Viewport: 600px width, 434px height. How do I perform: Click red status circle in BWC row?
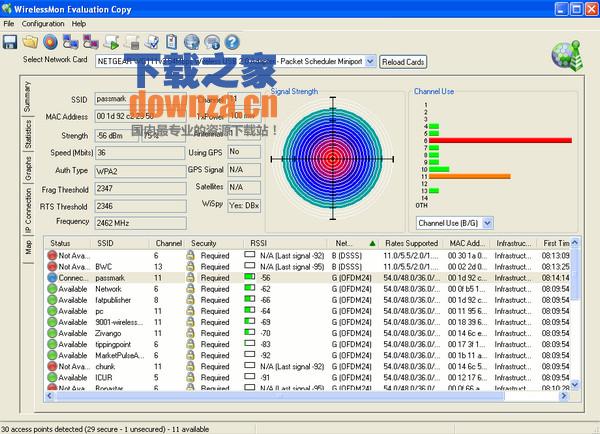tap(52, 266)
